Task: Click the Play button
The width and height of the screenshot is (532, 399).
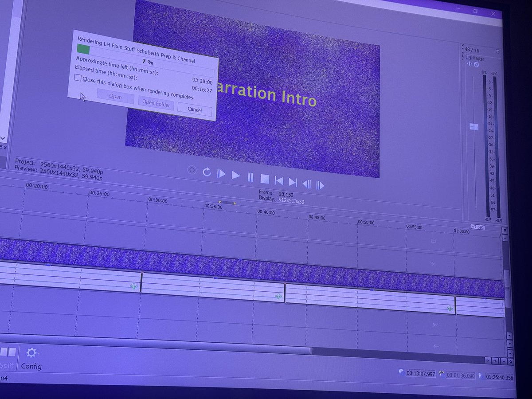Action: tap(236, 176)
